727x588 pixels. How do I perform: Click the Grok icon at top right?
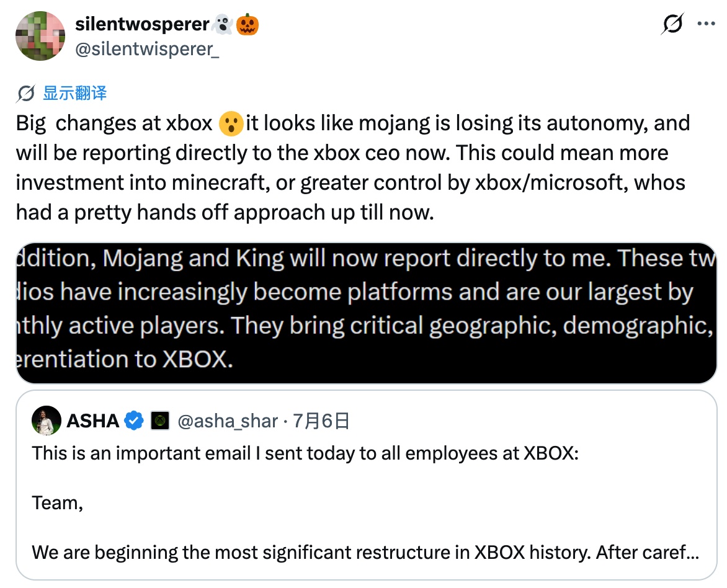click(x=672, y=24)
